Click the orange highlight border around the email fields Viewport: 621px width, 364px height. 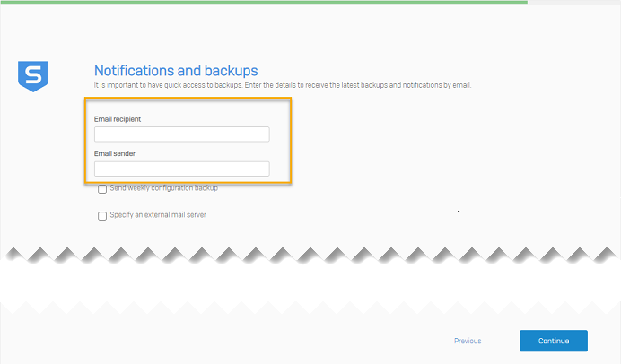coord(292,143)
